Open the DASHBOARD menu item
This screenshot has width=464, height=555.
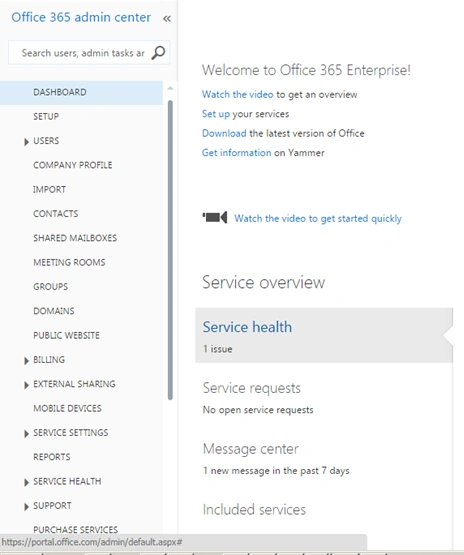pyautogui.click(x=81, y=92)
